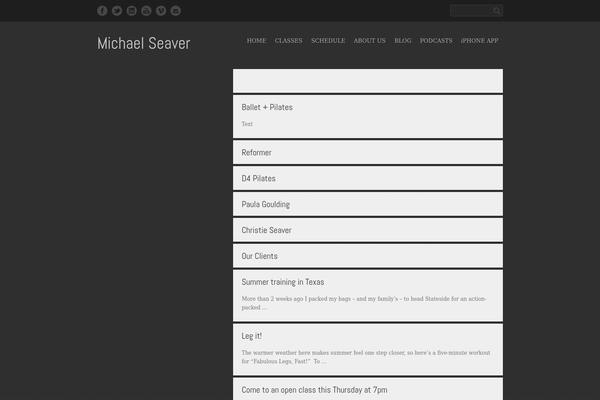Go to the Michael Seaver site title

143,43
